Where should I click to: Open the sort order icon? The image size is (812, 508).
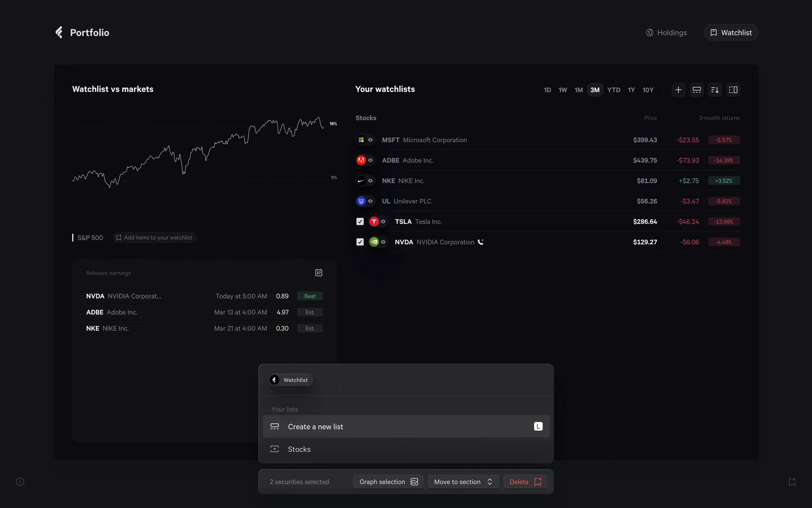[x=715, y=90]
